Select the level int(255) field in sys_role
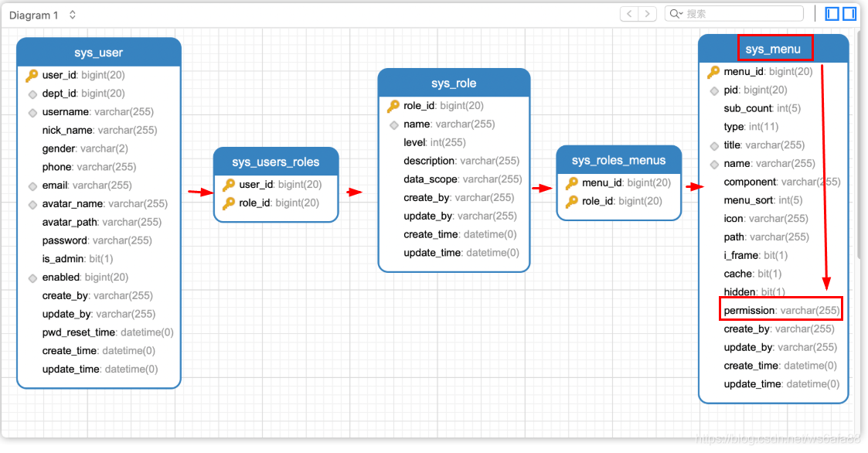 [434, 142]
